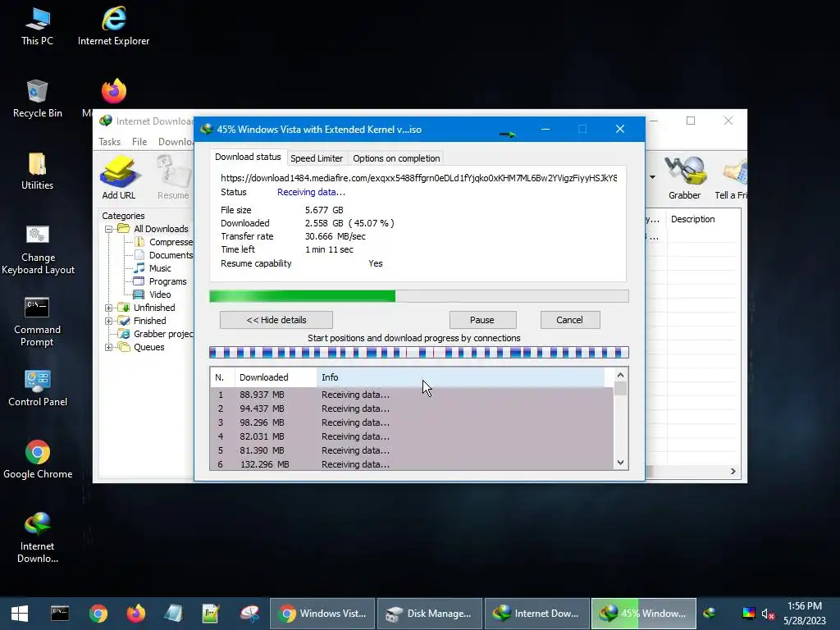Switch to Internet Download Manager taskbar window
The width and height of the screenshot is (840, 630).
(537, 614)
